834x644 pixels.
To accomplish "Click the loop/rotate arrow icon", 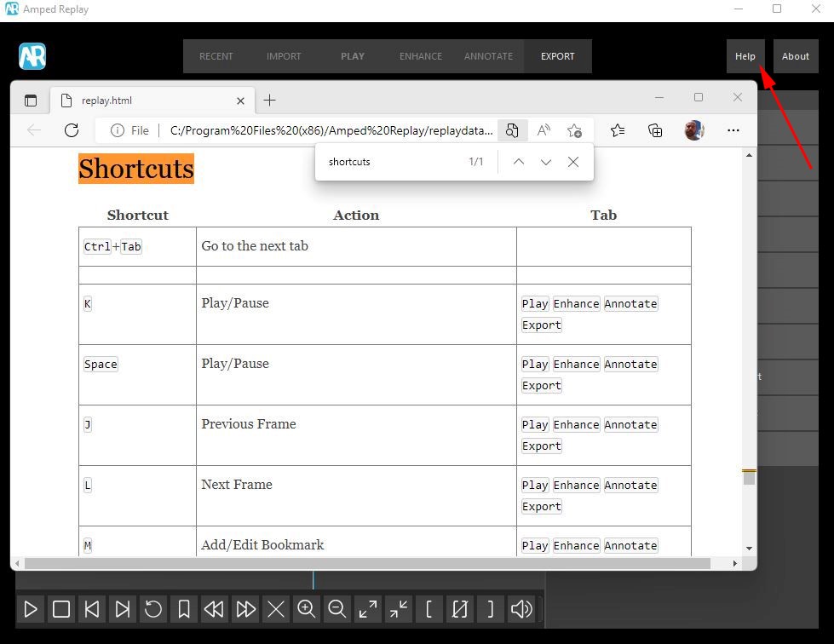I will (x=153, y=609).
